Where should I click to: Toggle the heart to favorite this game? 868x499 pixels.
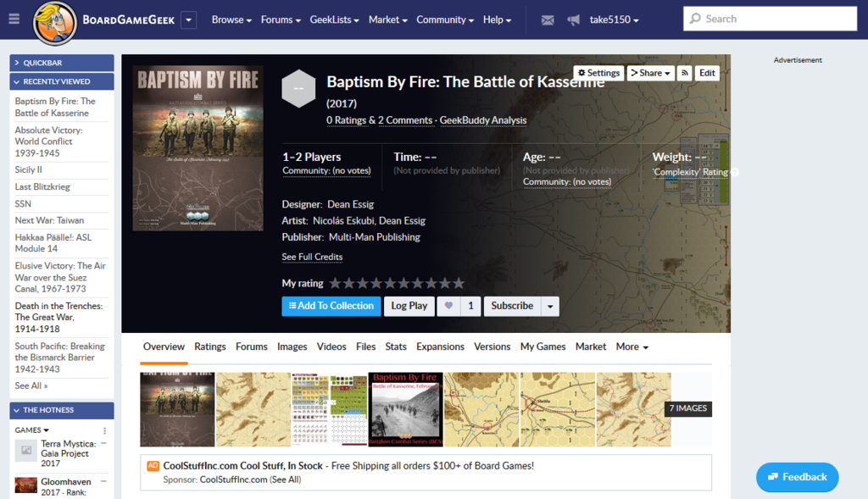(448, 306)
